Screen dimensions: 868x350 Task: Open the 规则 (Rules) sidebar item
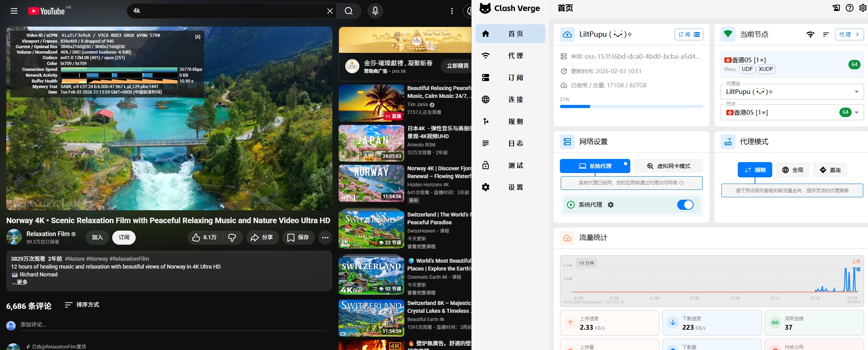(x=510, y=121)
